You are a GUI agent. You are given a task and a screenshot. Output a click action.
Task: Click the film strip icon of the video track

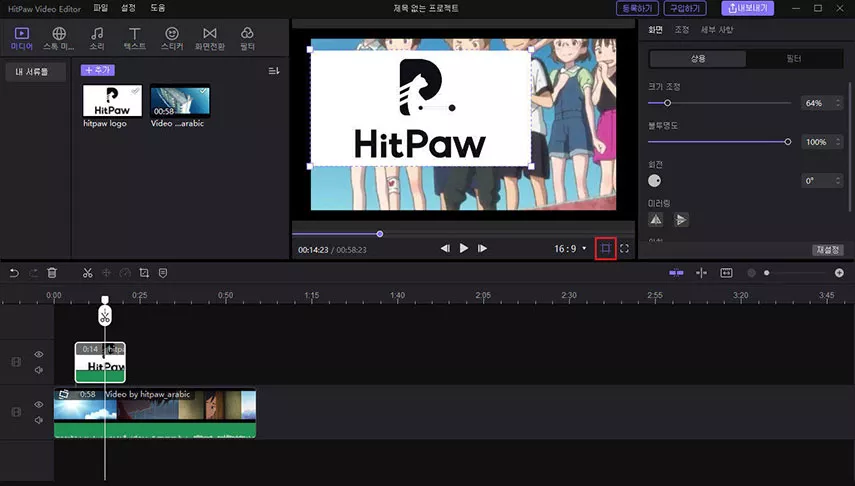tap(16, 412)
